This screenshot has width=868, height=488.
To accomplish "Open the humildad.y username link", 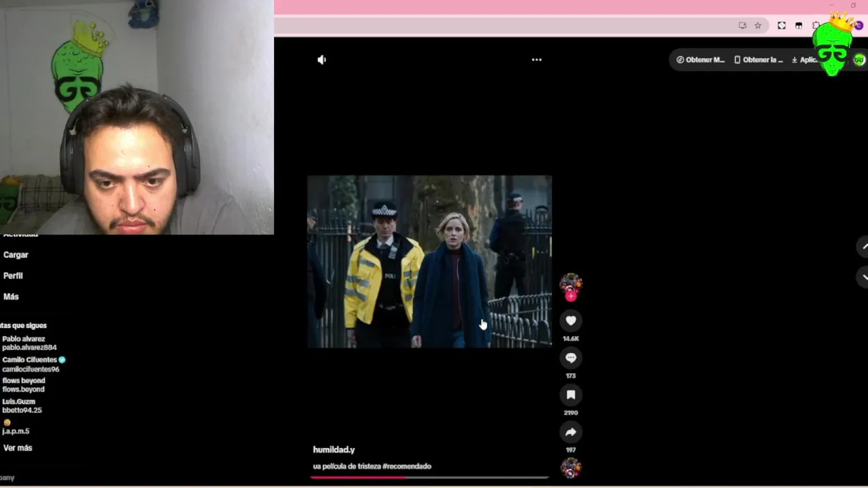I will pyautogui.click(x=334, y=449).
